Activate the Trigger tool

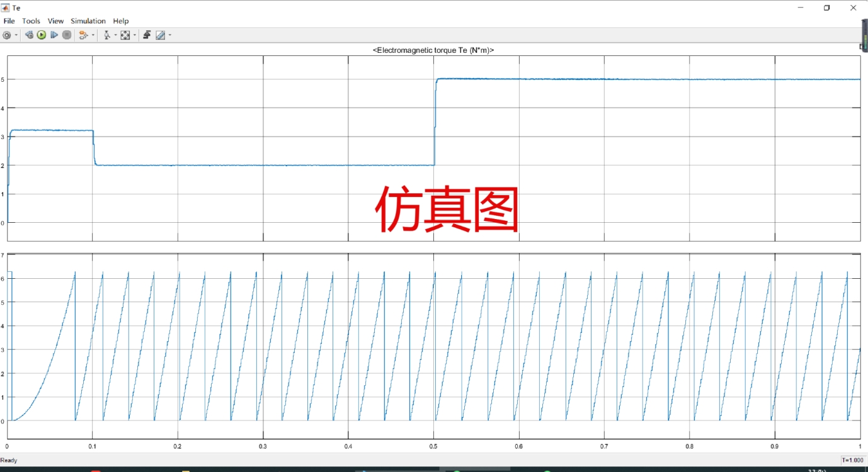pyautogui.click(x=147, y=35)
